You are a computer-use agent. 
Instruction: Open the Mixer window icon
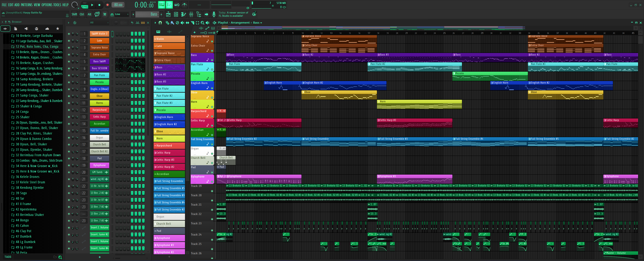(191, 14)
